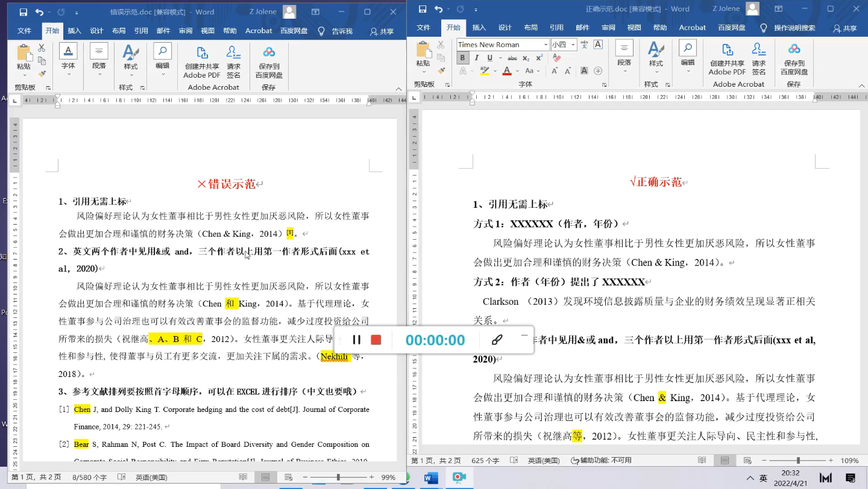Click the character border A icon
Screen dimensions: 868x489
click(x=598, y=45)
